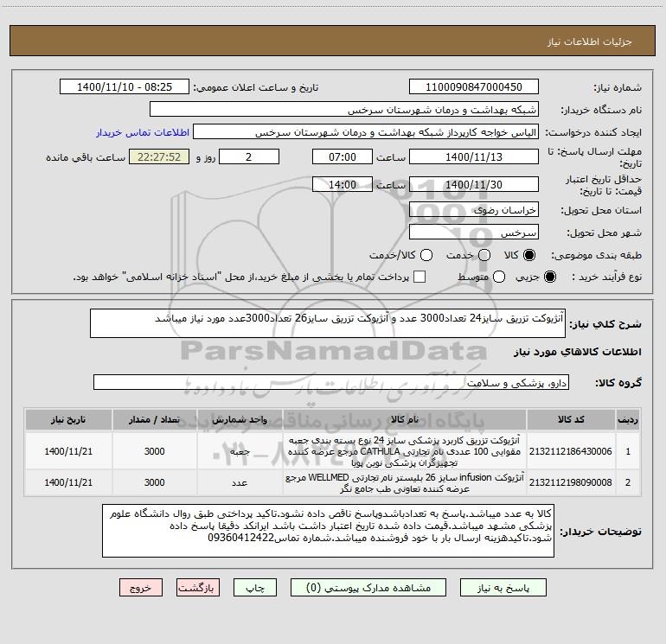Click quantity 3000 in row 2

pyautogui.click(x=154, y=482)
